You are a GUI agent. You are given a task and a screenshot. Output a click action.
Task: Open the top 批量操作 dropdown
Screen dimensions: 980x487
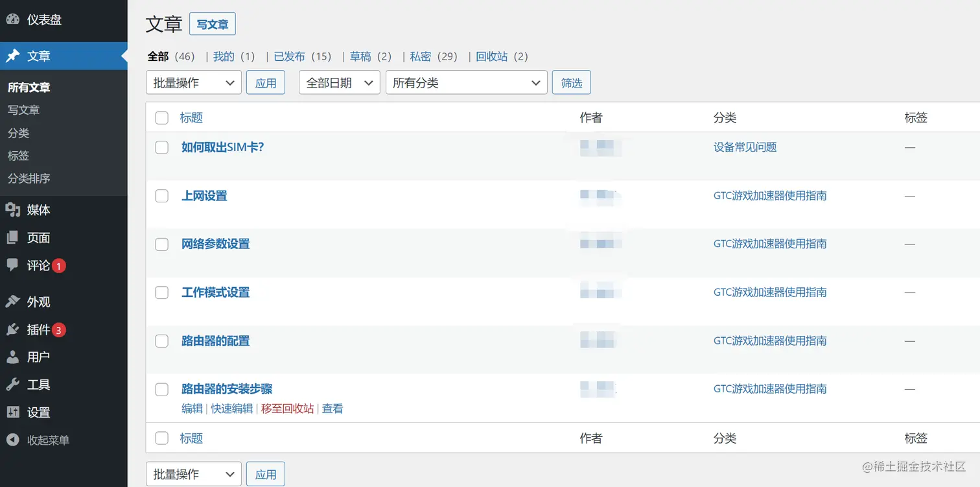(x=194, y=82)
